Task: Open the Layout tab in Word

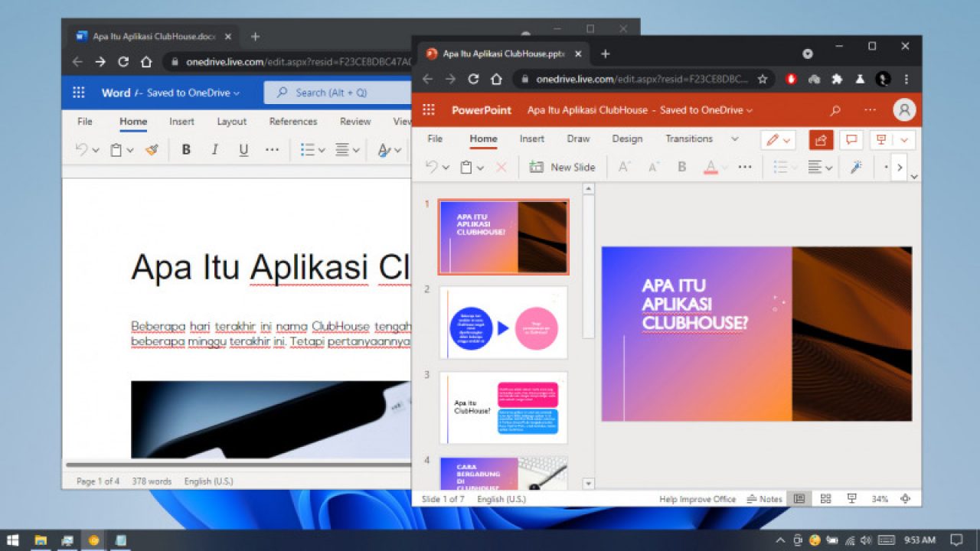Action: 231,121
